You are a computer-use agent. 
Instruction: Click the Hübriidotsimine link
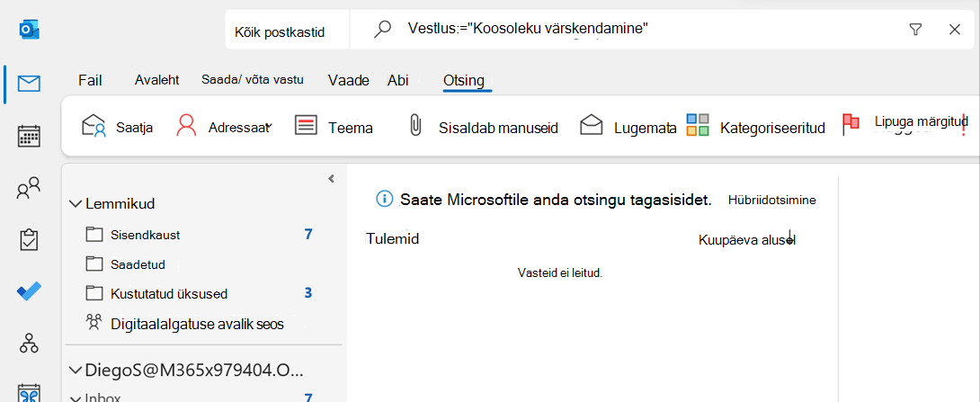(x=772, y=200)
